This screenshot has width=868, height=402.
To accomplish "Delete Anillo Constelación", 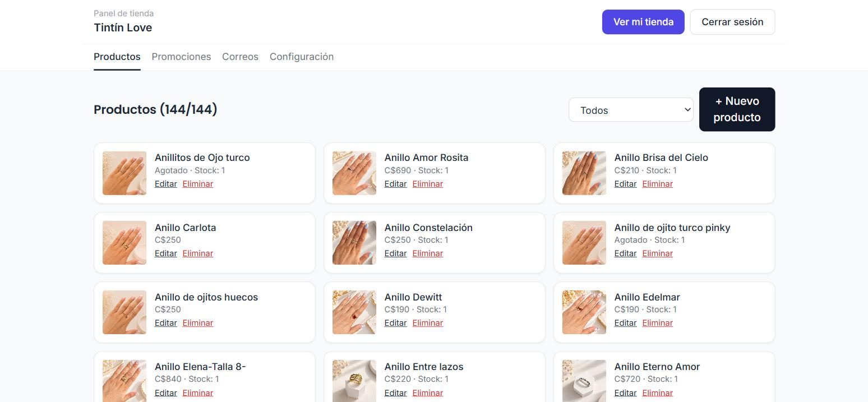I will [x=427, y=253].
